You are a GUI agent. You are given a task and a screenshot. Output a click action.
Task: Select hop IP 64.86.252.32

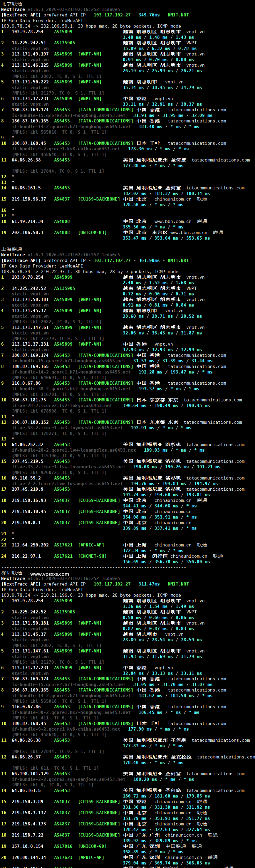(x=28, y=445)
